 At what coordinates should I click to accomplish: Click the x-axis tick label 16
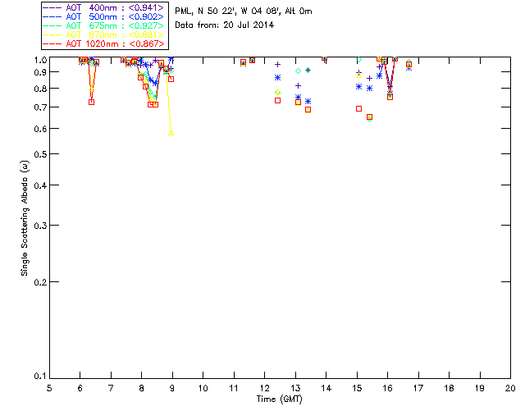coord(387,388)
